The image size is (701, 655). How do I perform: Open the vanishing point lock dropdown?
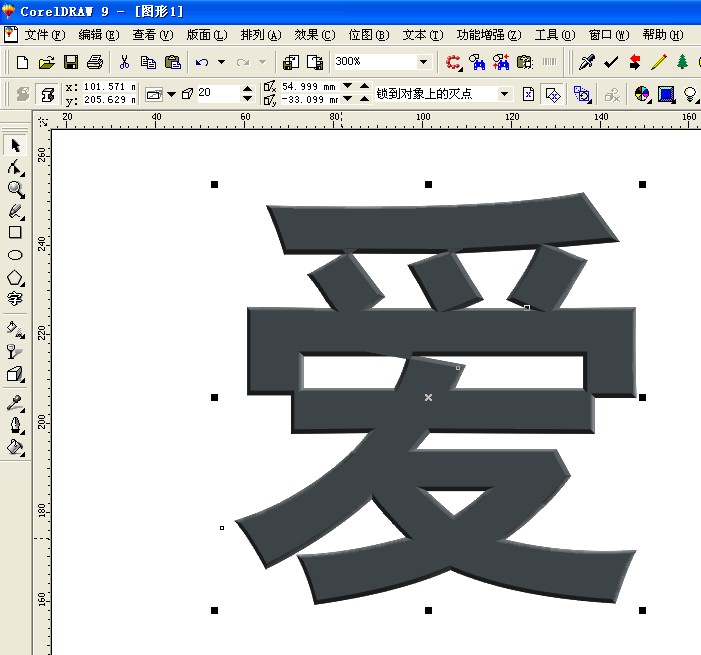504,94
